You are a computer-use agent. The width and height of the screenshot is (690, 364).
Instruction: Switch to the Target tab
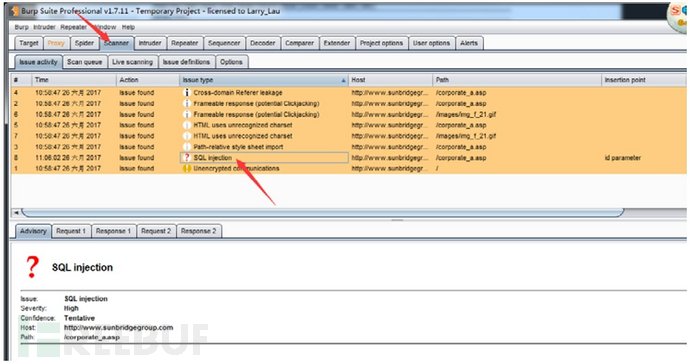[x=29, y=43]
